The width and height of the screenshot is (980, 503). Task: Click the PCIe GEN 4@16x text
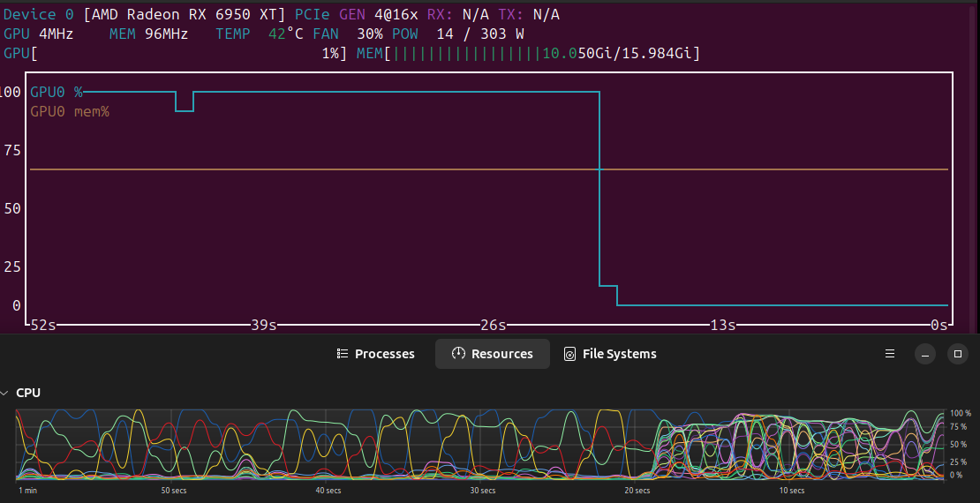pyautogui.click(x=357, y=14)
